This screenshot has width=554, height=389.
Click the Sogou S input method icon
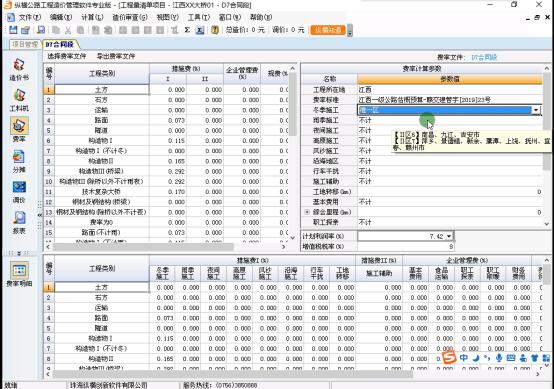point(449,358)
